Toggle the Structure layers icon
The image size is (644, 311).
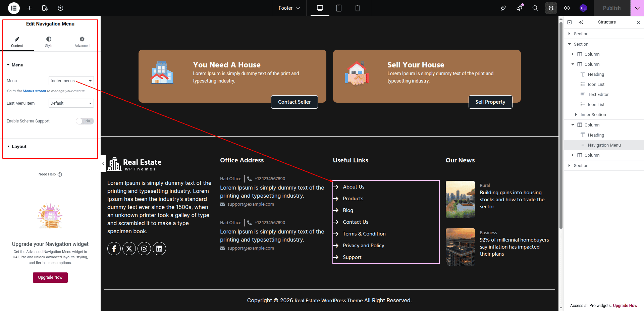(551, 8)
